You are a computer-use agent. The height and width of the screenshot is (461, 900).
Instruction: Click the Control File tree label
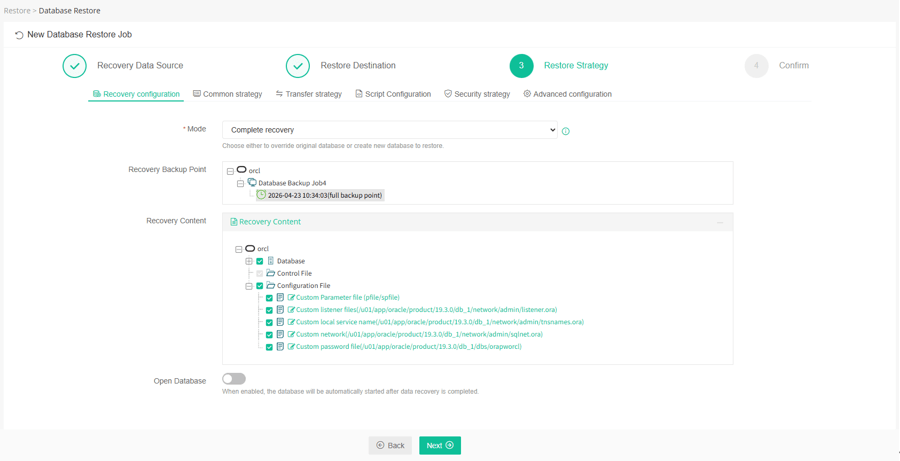pos(294,273)
